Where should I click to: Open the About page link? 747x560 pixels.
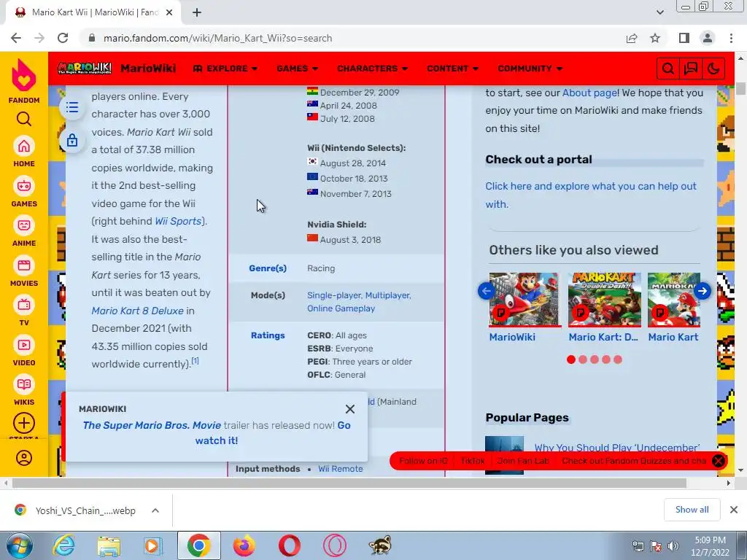591,93
